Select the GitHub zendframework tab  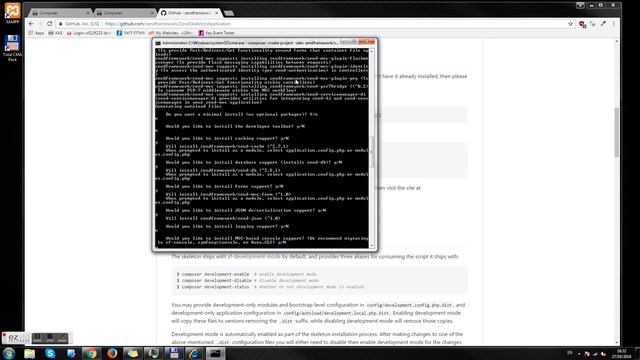pyautogui.click(x=189, y=13)
